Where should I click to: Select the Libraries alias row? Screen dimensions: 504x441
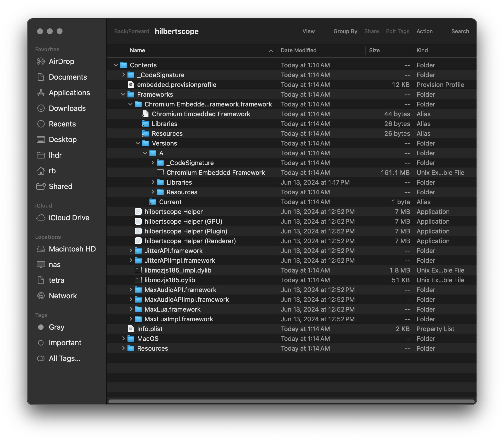[292, 124]
